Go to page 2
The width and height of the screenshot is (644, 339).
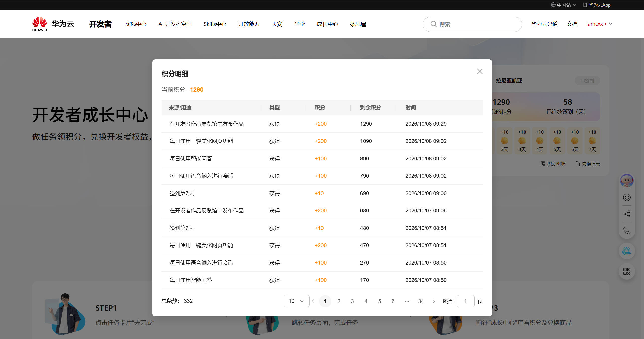pyautogui.click(x=339, y=301)
